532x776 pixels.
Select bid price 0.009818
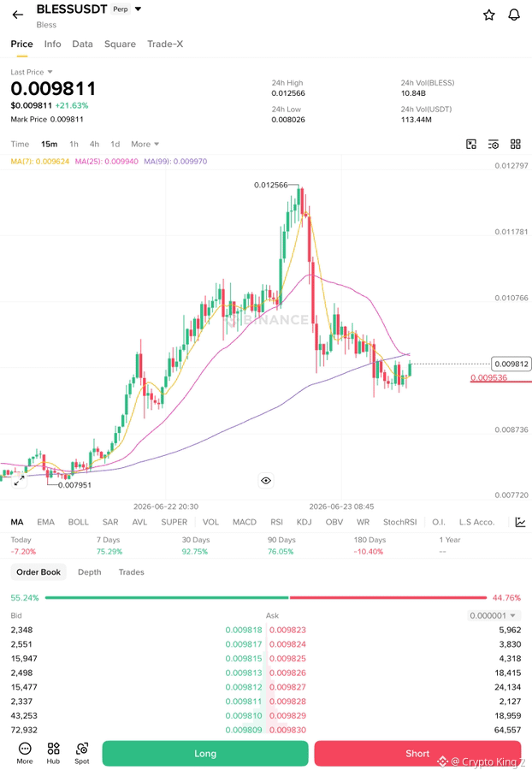pyautogui.click(x=244, y=630)
